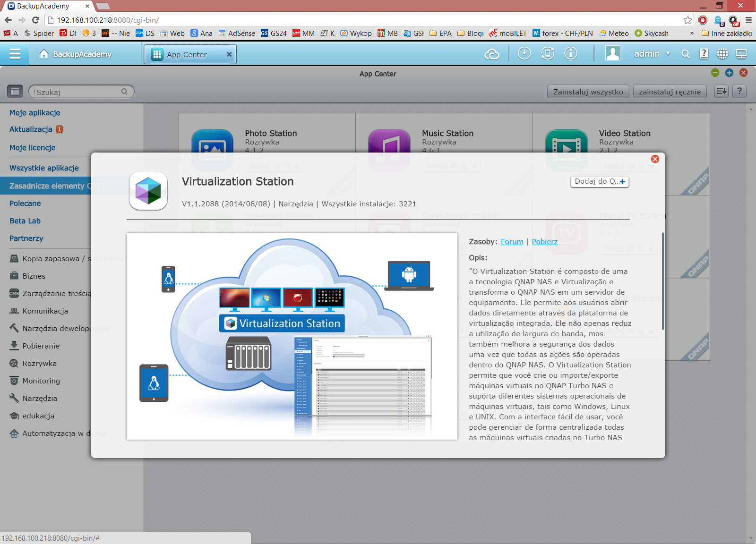This screenshot has height=544, width=756.
Task: Select Monitoring category in sidebar
Action: click(35, 381)
